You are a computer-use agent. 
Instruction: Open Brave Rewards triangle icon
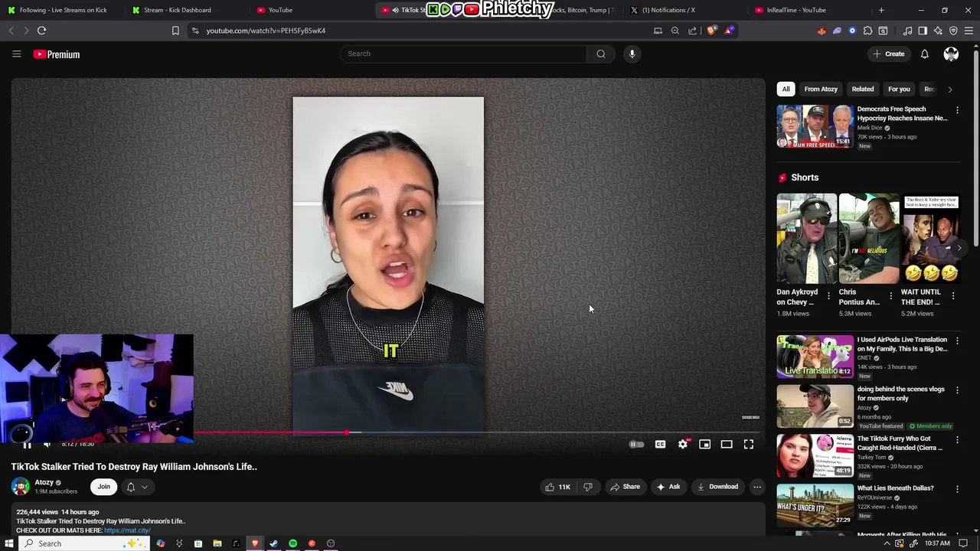[729, 31]
